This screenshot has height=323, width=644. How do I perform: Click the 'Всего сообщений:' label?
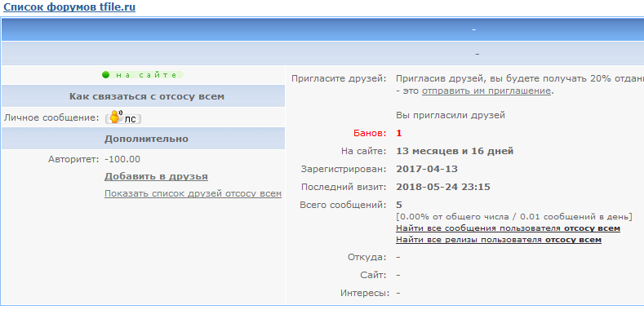point(343,205)
